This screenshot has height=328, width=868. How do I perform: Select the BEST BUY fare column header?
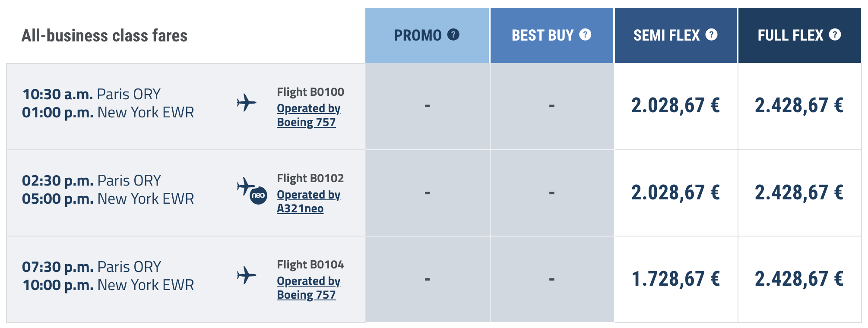click(x=542, y=35)
